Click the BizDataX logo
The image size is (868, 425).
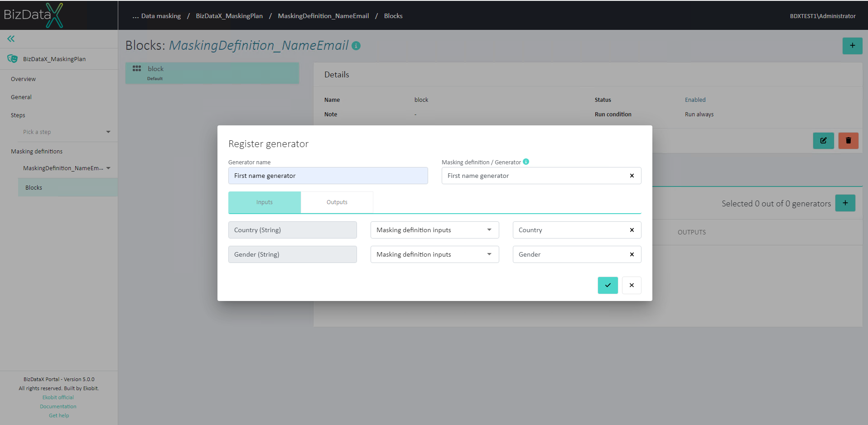[x=34, y=15]
